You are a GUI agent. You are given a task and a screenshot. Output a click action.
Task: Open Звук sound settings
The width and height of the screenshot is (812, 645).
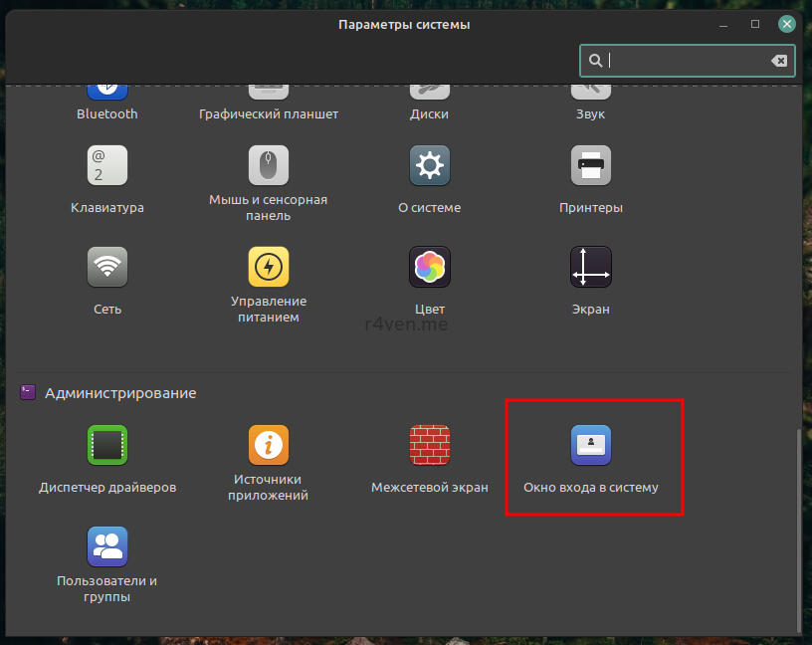click(x=590, y=104)
